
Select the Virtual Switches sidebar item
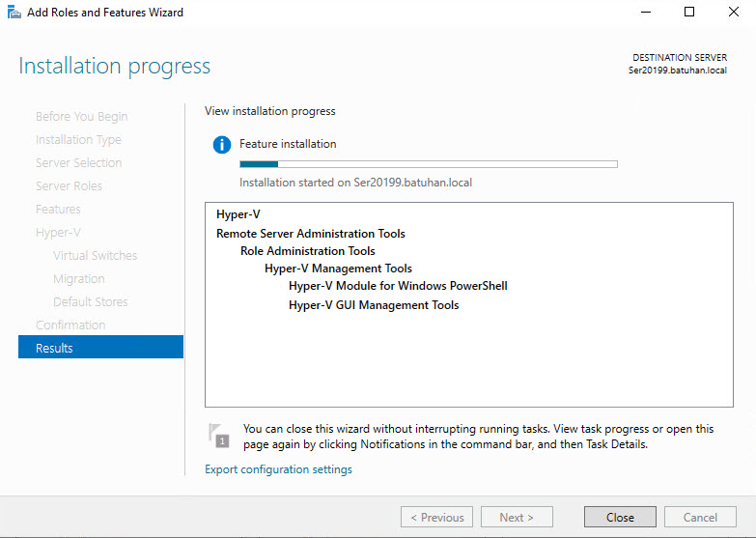tap(95, 255)
